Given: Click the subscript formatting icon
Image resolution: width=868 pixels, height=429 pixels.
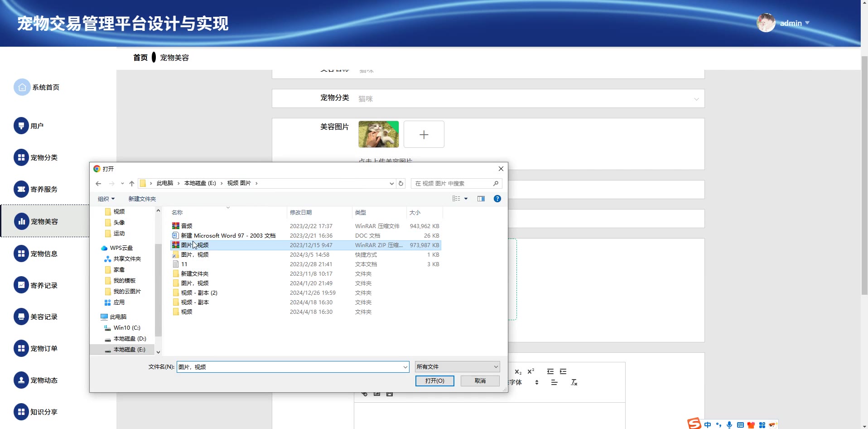Looking at the screenshot, I should (x=518, y=372).
